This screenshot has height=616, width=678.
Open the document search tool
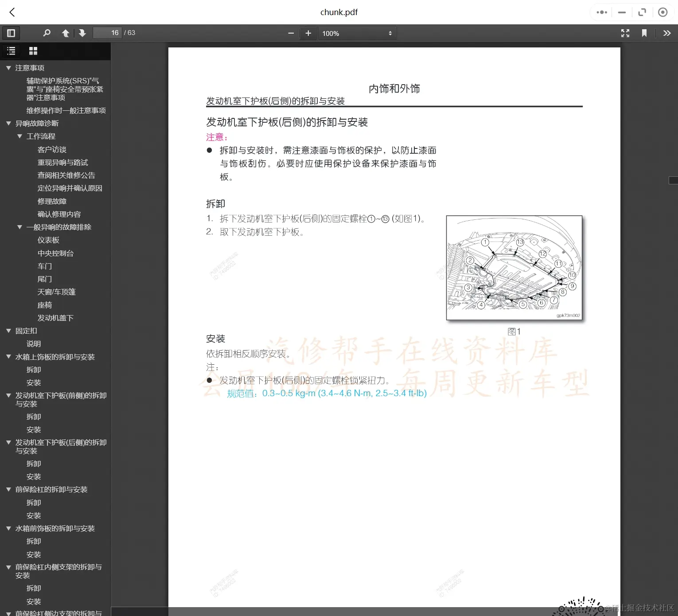(47, 33)
